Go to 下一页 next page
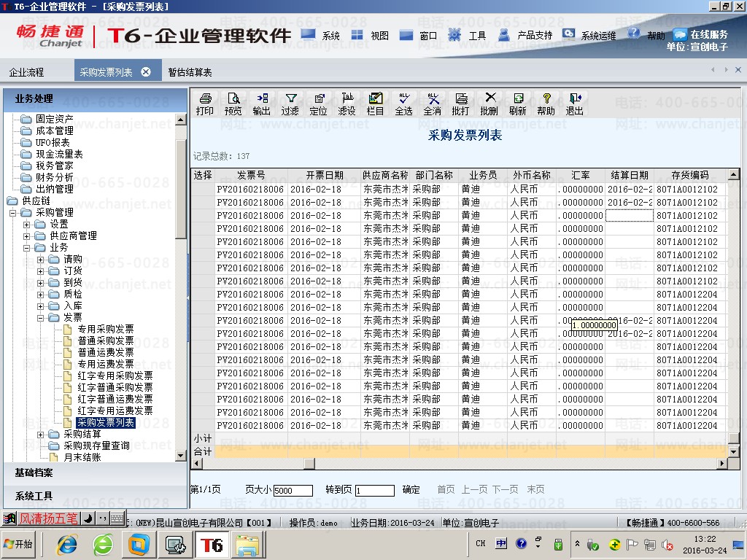This screenshot has height=560, width=747. click(505, 489)
